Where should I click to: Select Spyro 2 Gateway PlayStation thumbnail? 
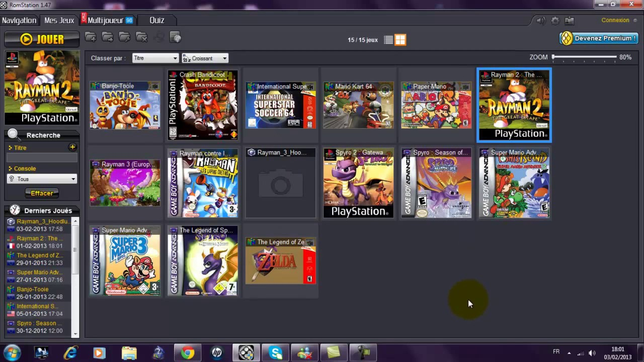(x=359, y=183)
